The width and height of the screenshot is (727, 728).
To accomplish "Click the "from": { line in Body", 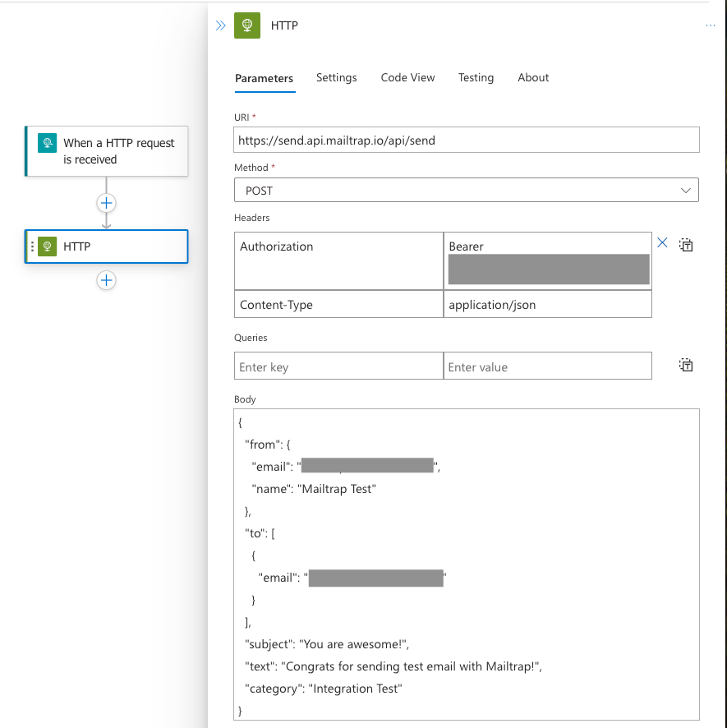I will point(268,445).
